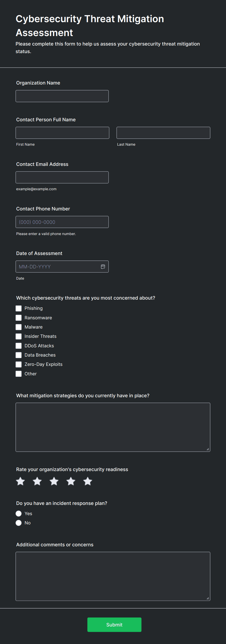Choose No for incident response plan
The width and height of the screenshot is (226, 644).
[x=18, y=523]
